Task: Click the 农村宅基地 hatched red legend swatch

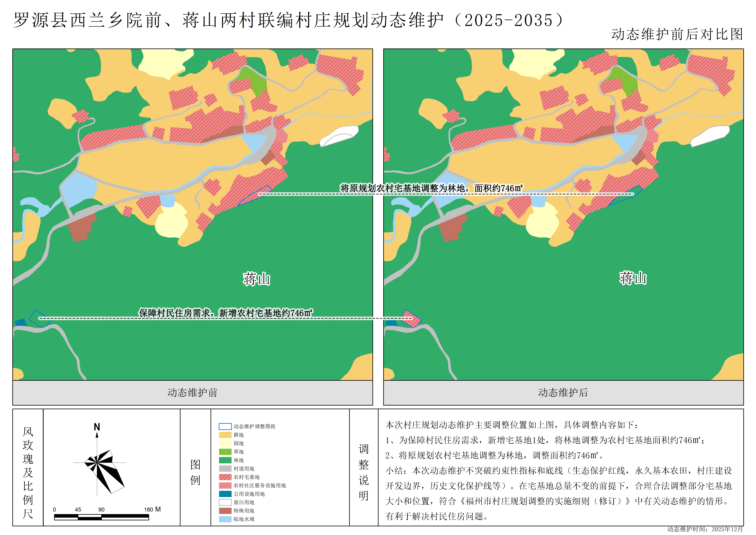Action: coord(225,477)
